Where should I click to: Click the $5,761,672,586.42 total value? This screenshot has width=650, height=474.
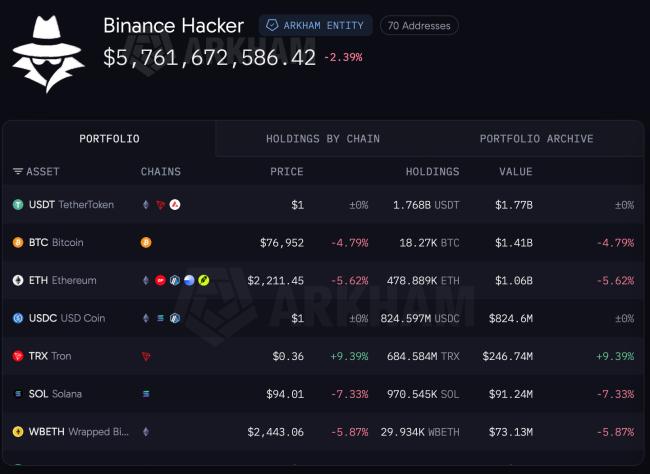click(x=209, y=57)
